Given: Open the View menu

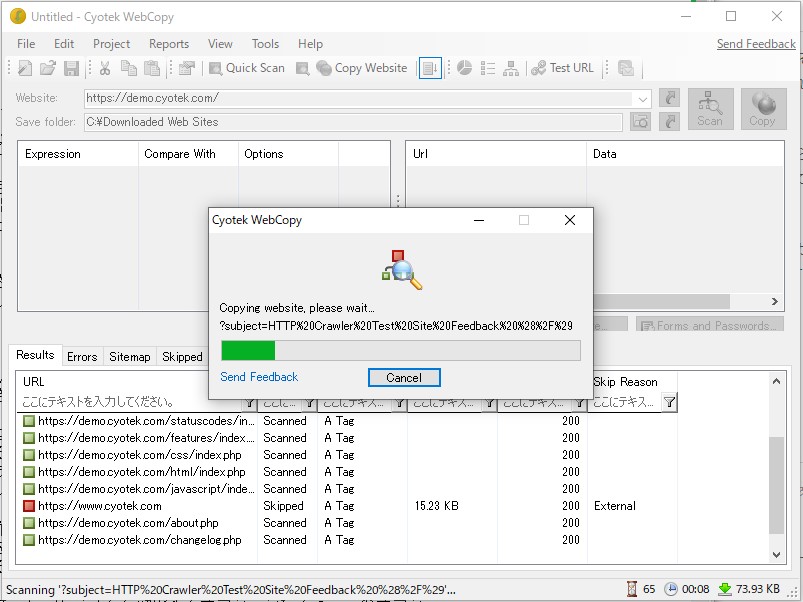Looking at the screenshot, I should tap(220, 44).
